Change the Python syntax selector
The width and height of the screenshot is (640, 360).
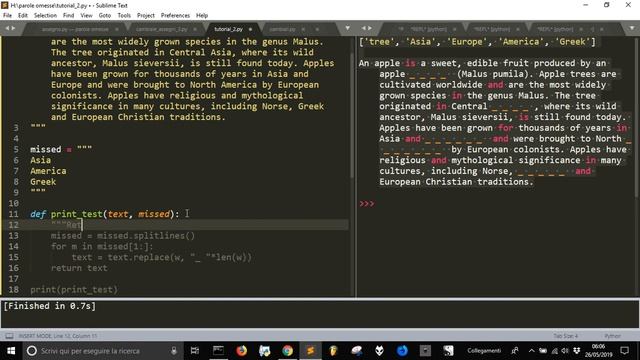tap(612, 336)
